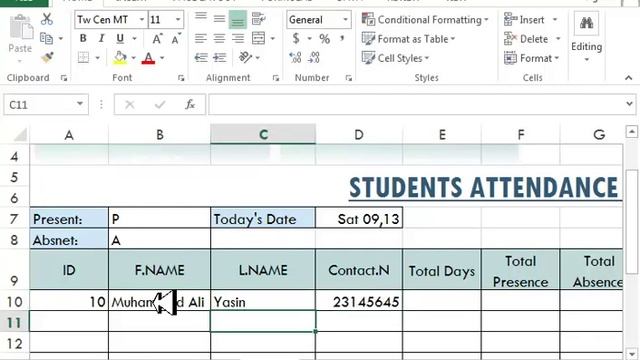Viewport: 640px width, 360px height.
Task: Apply Accounting dollar format
Action: coord(296,39)
